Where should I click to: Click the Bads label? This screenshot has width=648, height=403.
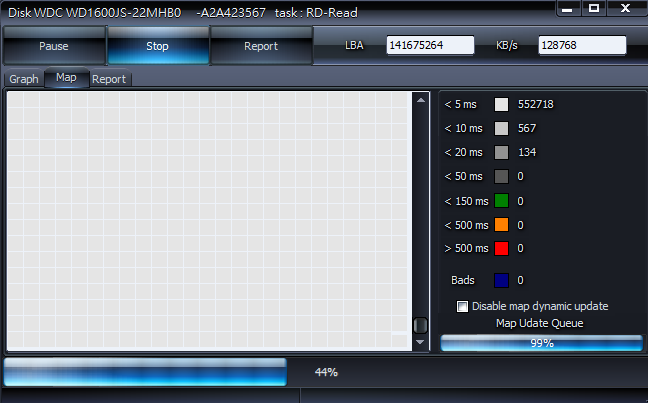(463, 280)
